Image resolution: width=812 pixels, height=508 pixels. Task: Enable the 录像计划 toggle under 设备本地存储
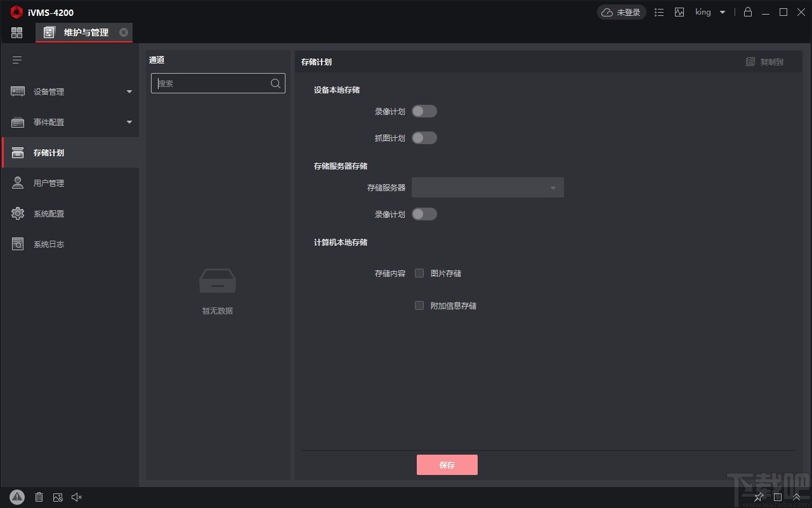click(x=424, y=111)
